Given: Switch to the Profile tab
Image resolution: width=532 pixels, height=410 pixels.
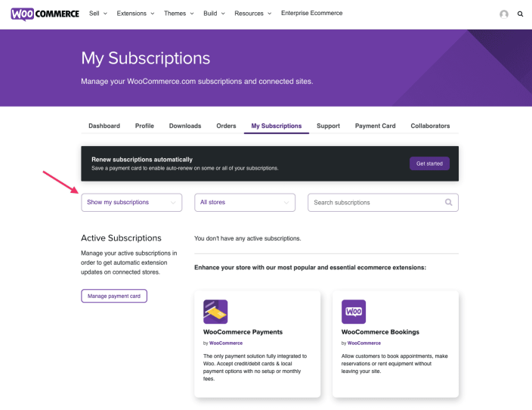Looking at the screenshot, I should 144,126.
